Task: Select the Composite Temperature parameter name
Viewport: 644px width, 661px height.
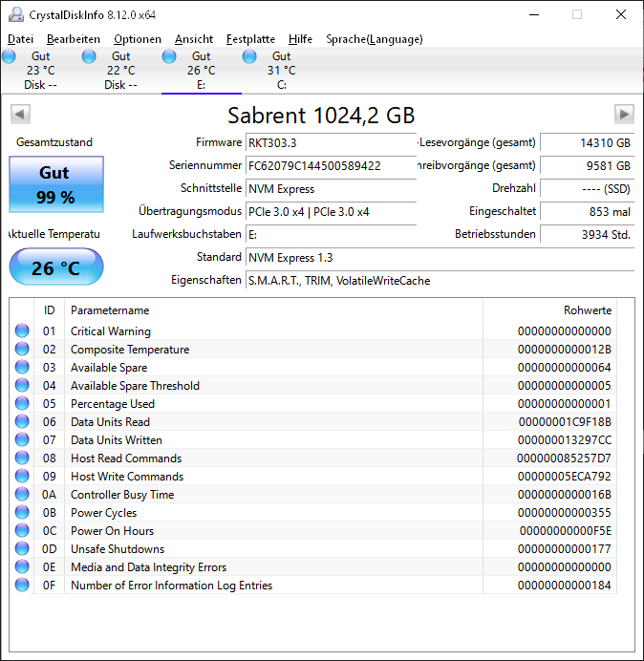Action: pyautogui.click(x=130, y=350)
